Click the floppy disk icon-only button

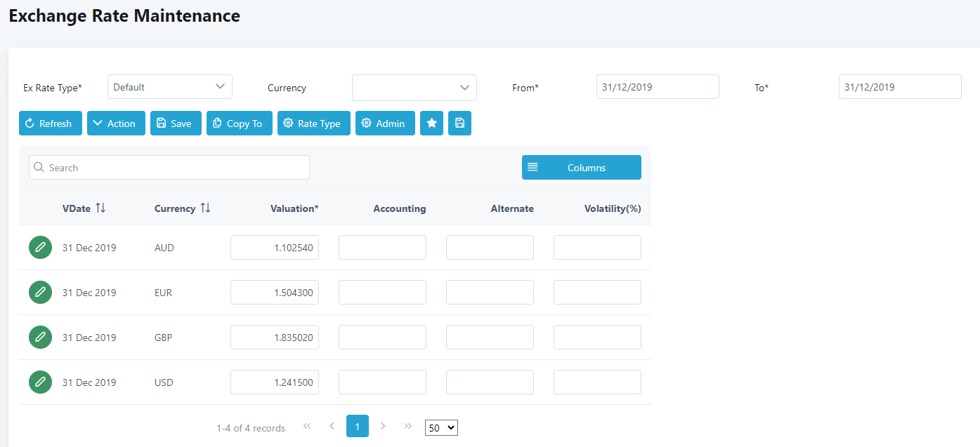459,124
